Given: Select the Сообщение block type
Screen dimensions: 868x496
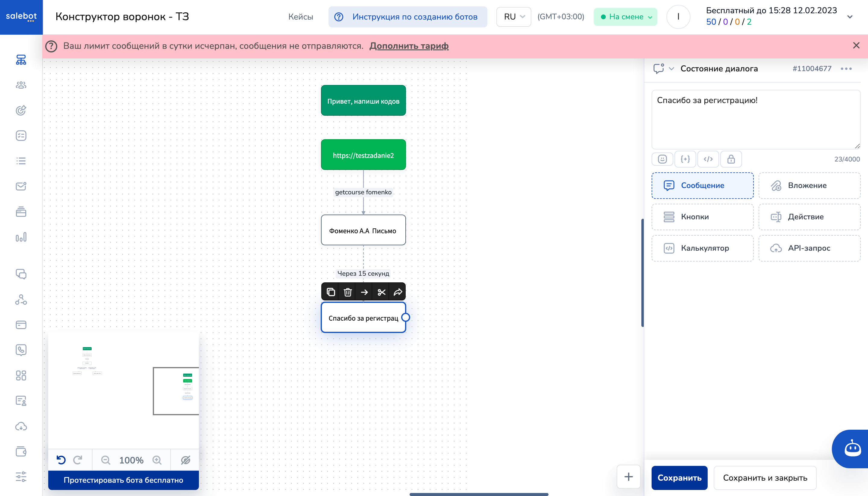Looking at the screenshot, I should 703,185.
